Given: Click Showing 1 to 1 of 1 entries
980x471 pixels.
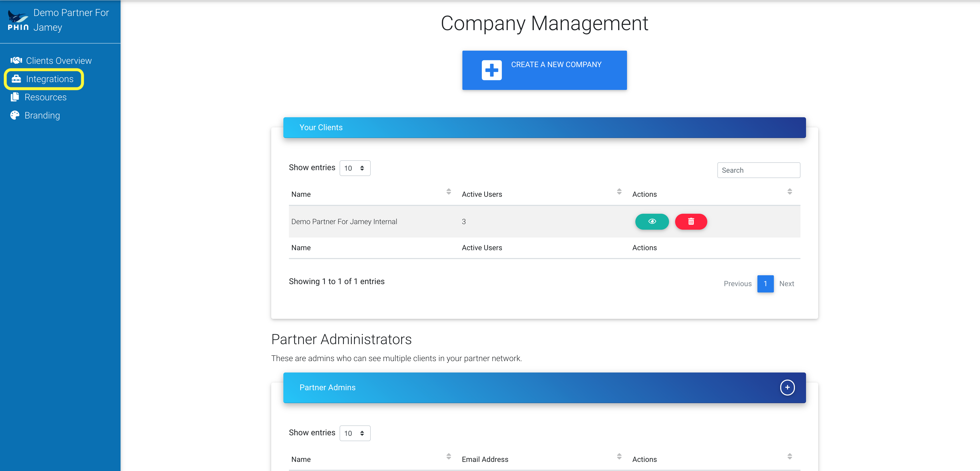Looking at the screenshot, I should (336, 282).
